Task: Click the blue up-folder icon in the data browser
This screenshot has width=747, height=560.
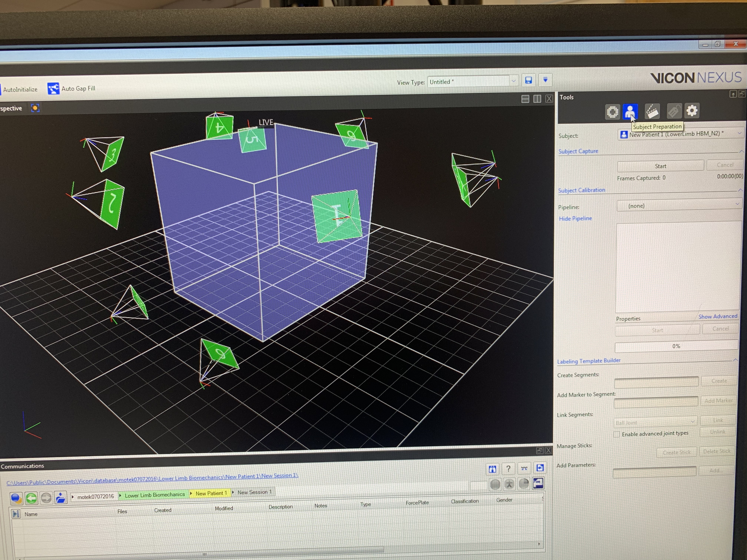Action: (x=60, y=498)
